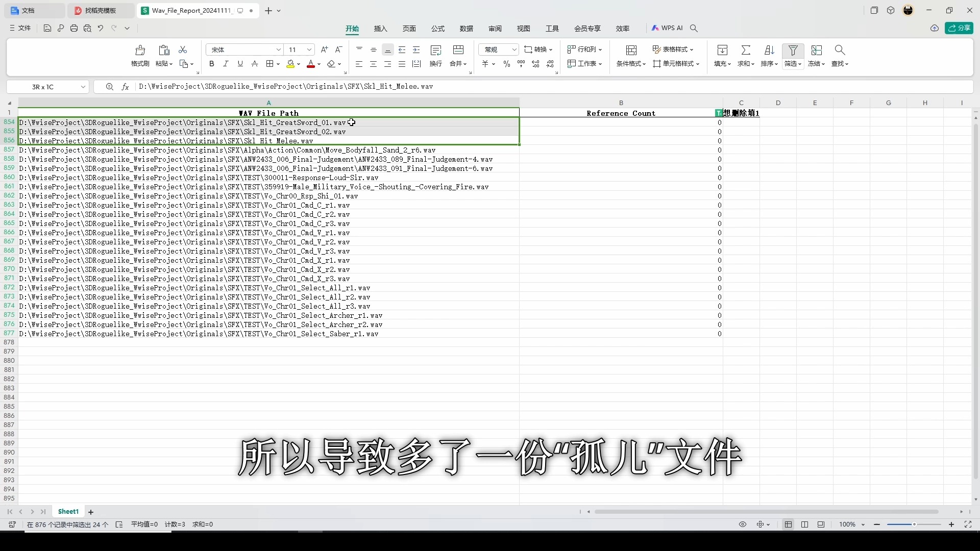Open the 行和列 rows and columns menu
Image resolution: width=980 pixels, height=551 pixels.
tap(585, 49)
